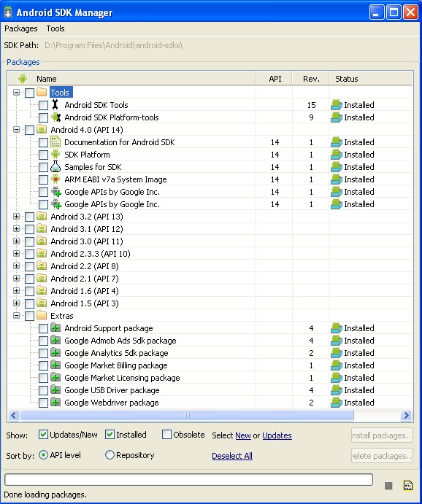Click the Android 4.0 (API 14) folder icon
Screen dimensions: 422x504
[x=42, y=129]
